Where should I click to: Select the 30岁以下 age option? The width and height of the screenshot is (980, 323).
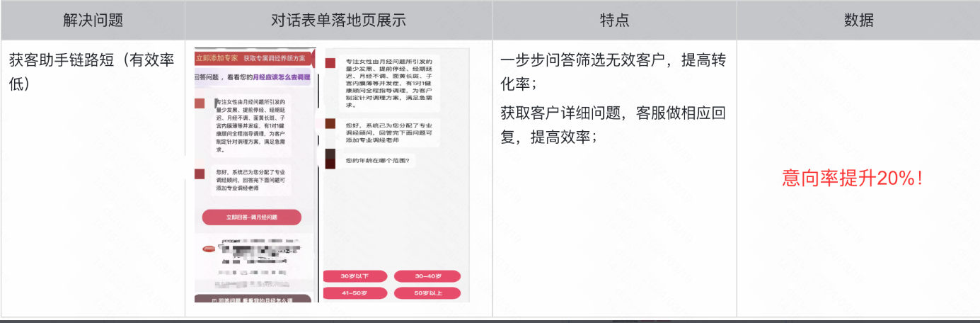(355, 276)
